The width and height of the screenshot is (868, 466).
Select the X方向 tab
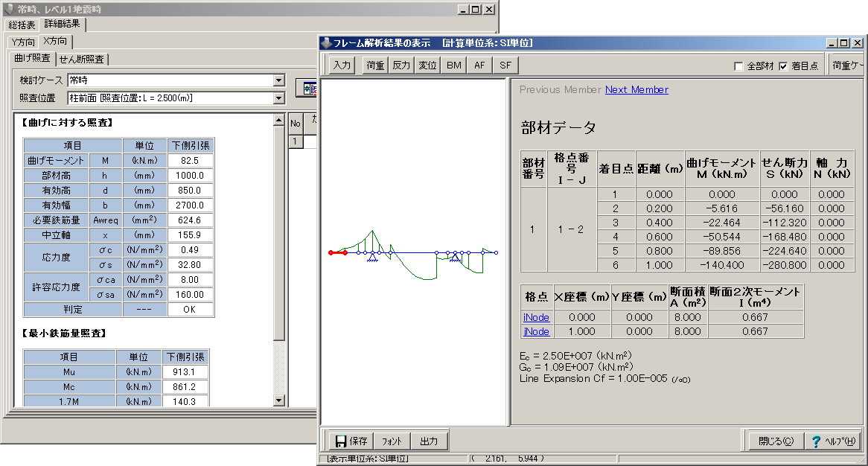[x=55, y=41]
